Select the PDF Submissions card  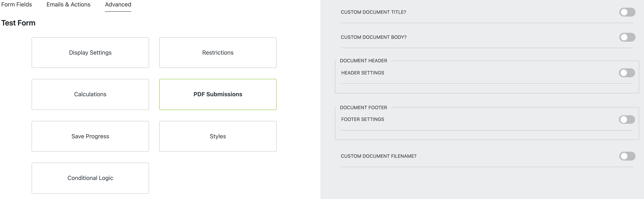[x=218, y=94]
